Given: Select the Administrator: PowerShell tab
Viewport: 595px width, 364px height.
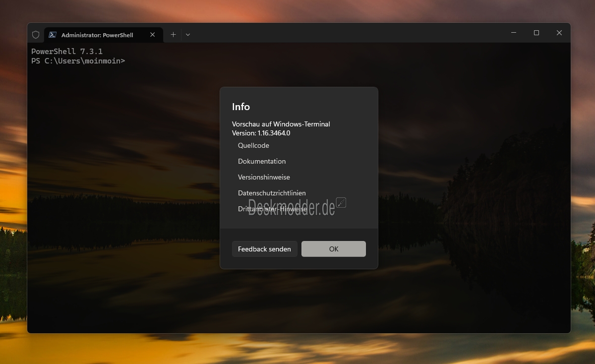Looking at the screenshot, I should [103, 35].
